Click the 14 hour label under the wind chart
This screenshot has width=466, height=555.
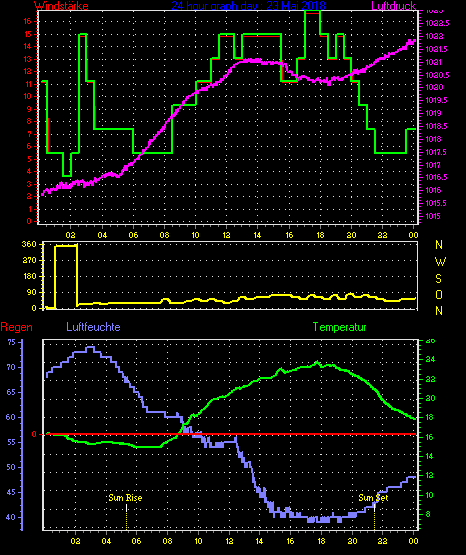[x=257, y=235]
